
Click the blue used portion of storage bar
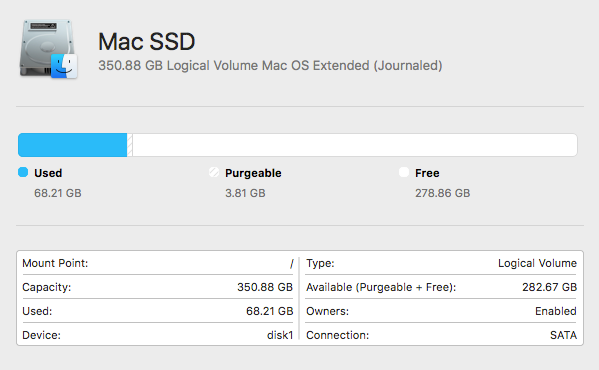(x=73, y=145)
